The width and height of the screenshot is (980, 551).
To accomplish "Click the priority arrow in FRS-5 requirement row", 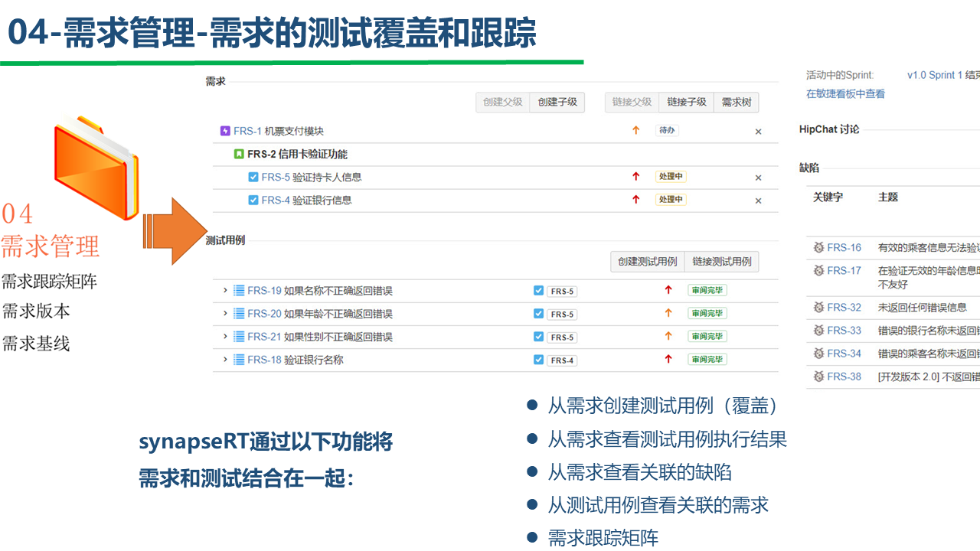I will pos(635,177).
